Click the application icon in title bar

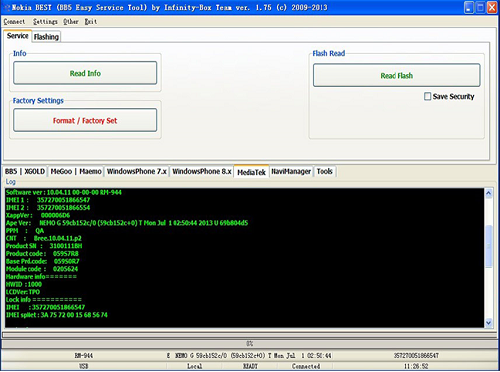tap(7, 8)
